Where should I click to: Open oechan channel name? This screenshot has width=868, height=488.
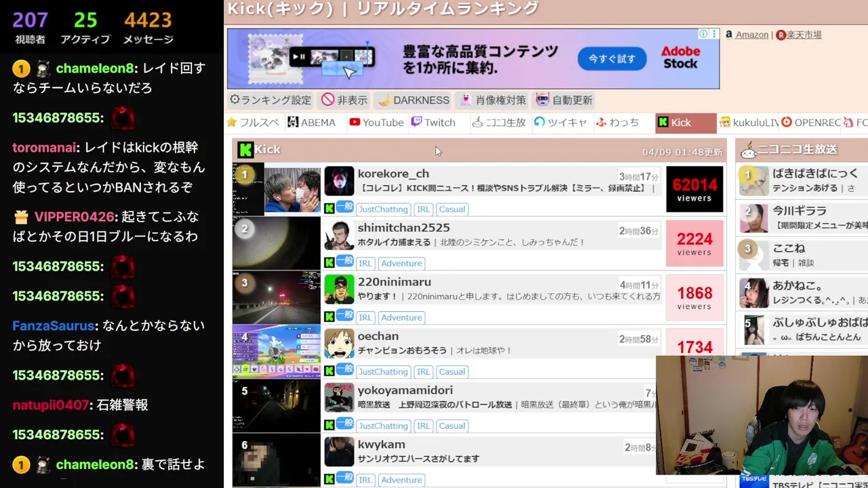pyautogui.click(x=378, y=336)
